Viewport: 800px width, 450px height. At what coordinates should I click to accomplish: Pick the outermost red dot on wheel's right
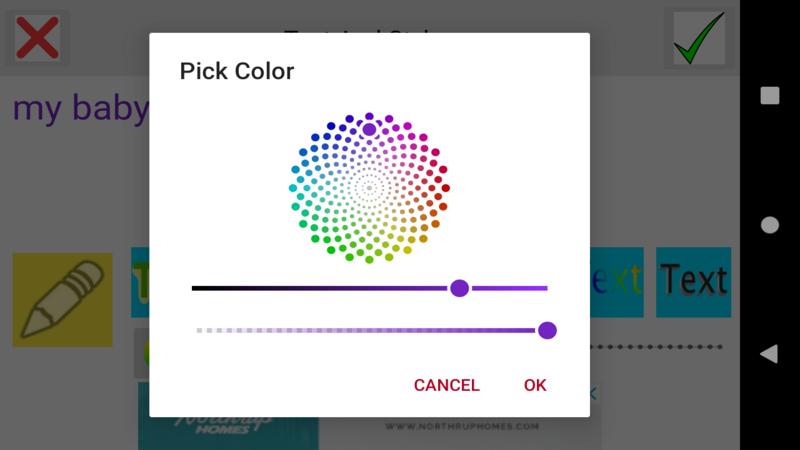(446, 187)
